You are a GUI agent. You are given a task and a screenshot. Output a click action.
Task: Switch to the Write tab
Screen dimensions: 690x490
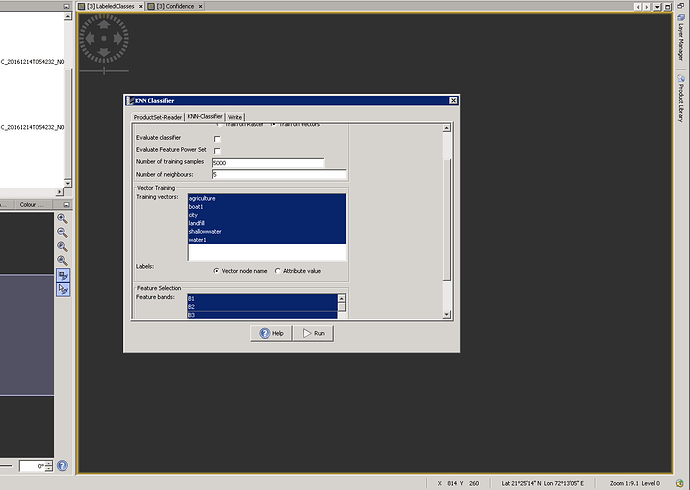coord(235,117)
